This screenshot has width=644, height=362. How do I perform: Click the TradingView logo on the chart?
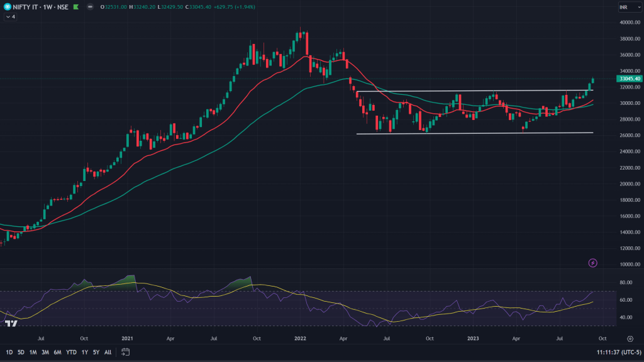[11, 324]
